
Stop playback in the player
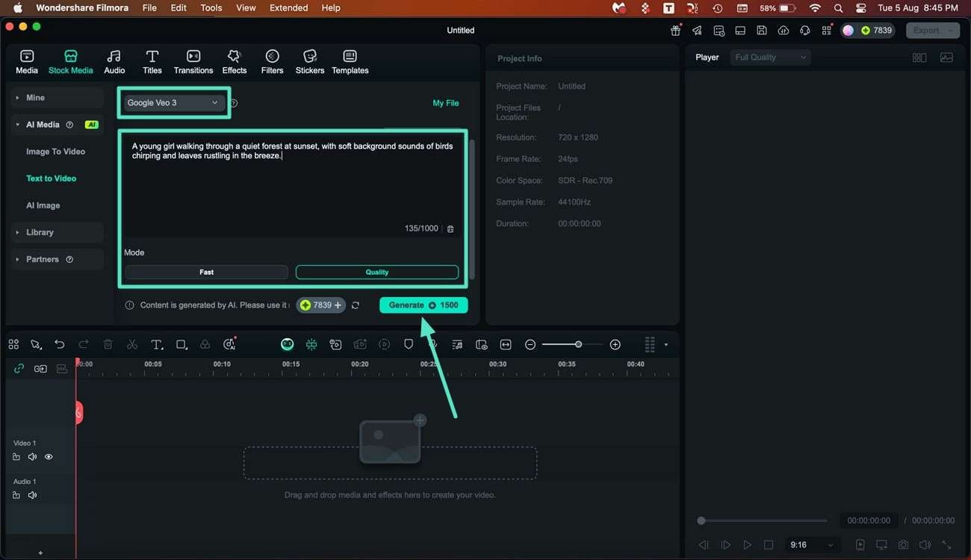pos(769,545)
